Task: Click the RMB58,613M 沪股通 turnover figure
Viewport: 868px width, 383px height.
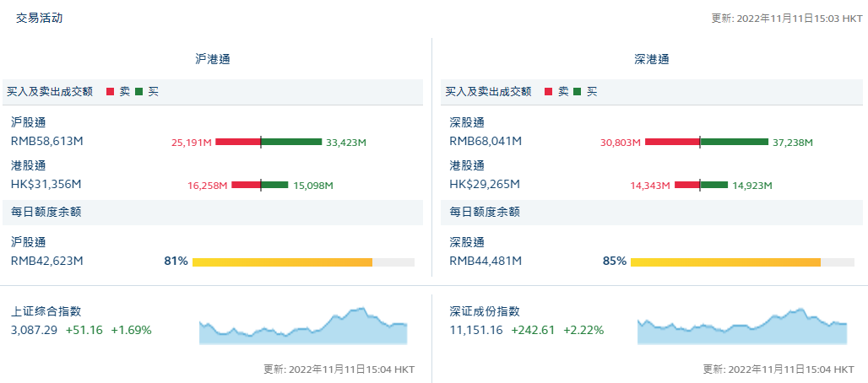Action: point(47,141)
